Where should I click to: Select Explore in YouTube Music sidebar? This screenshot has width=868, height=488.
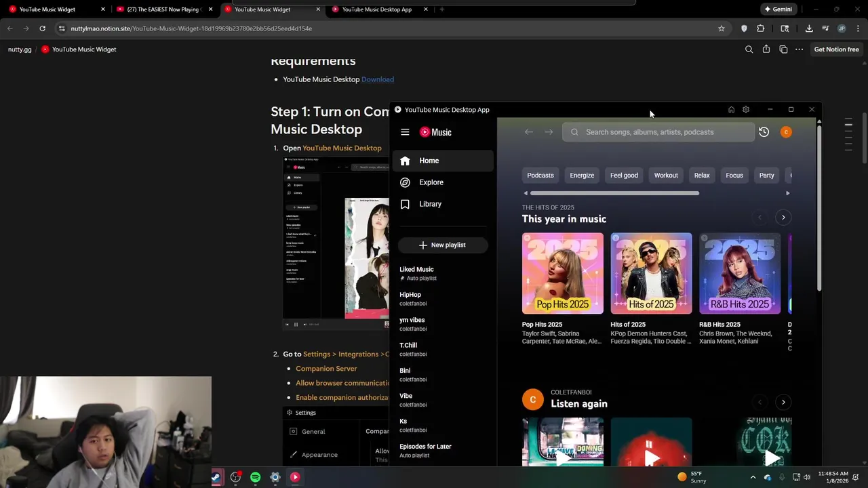(443, 182)
